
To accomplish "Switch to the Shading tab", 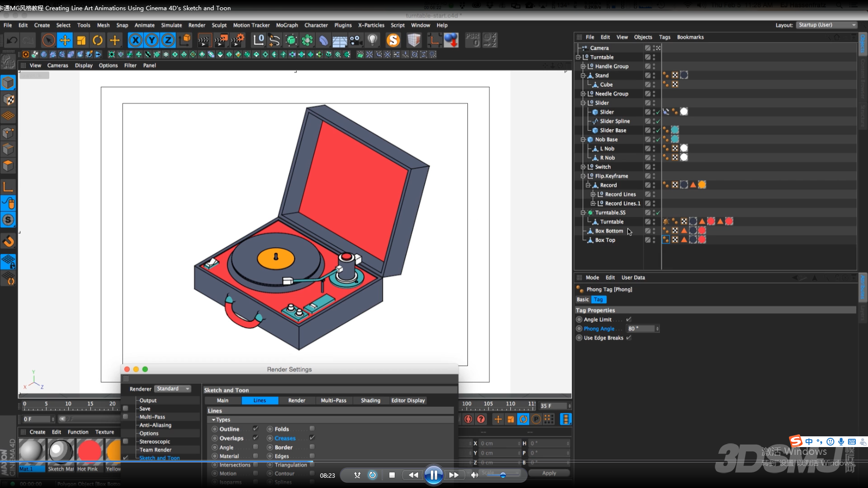I will click(370, 400).
